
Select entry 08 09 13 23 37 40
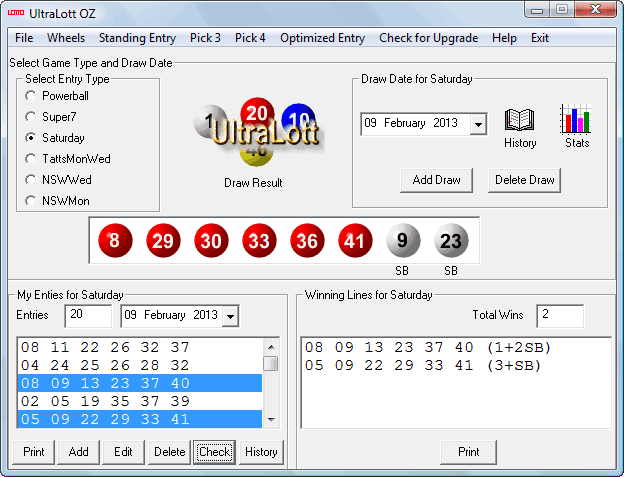140,383
